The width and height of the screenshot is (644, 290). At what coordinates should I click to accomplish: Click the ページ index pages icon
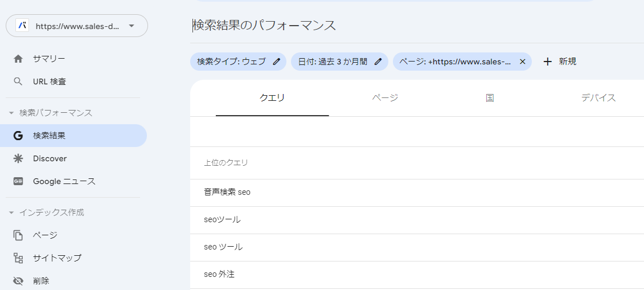18,235
